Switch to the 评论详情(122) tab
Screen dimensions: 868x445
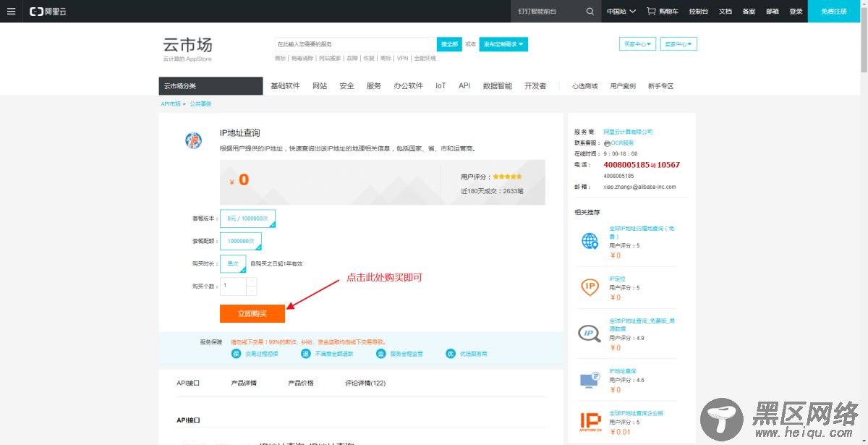(x=365, y=383)
